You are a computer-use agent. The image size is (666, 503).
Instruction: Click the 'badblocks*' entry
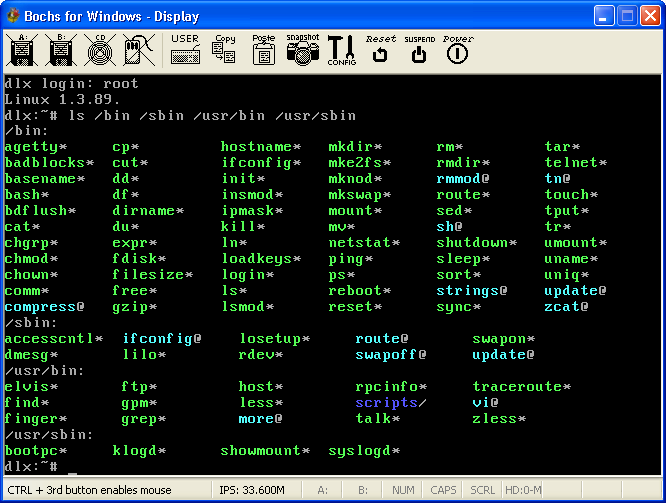(49, 163)
